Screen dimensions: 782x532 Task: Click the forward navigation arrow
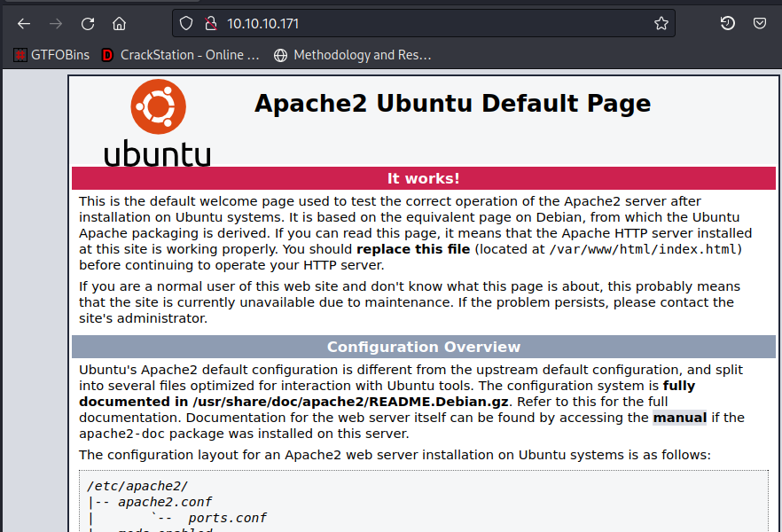tap(56, 23)
